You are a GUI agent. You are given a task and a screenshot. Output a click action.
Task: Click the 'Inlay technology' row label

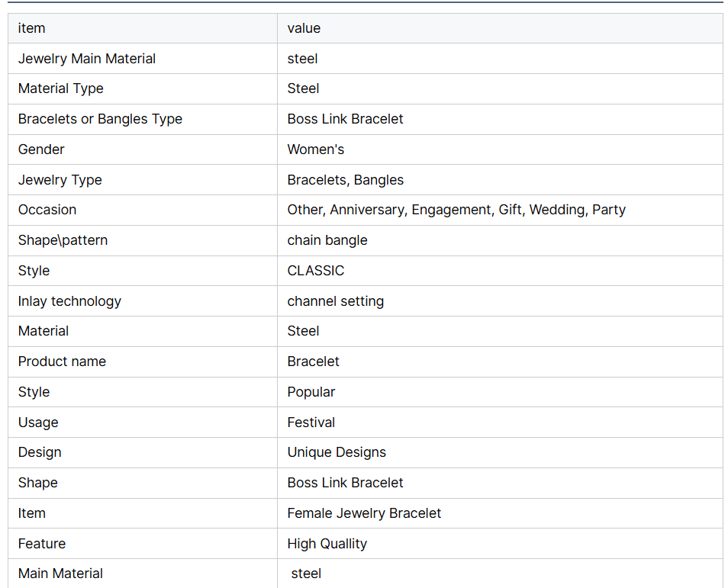[69, 301]
